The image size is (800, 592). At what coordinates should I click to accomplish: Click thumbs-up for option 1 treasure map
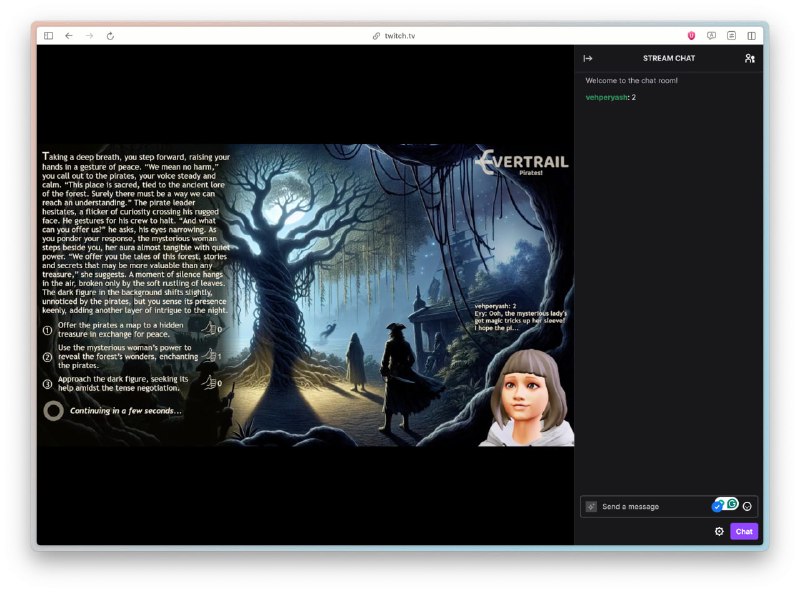(209, 328)
